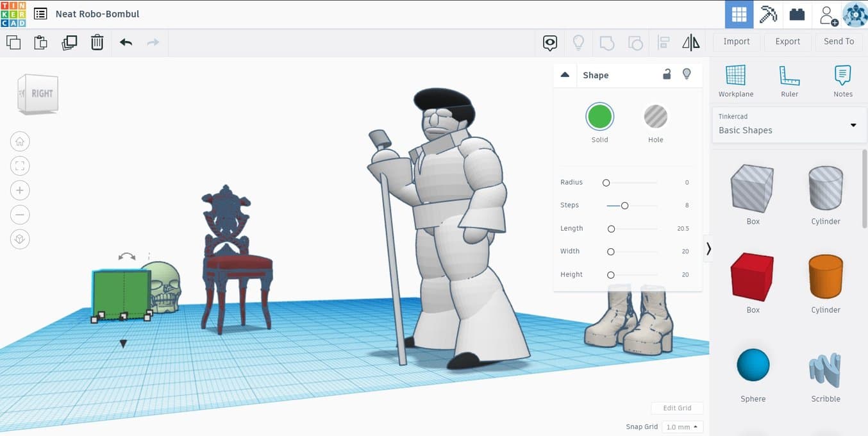Toggle the shape lock icon

coord(667,74)
